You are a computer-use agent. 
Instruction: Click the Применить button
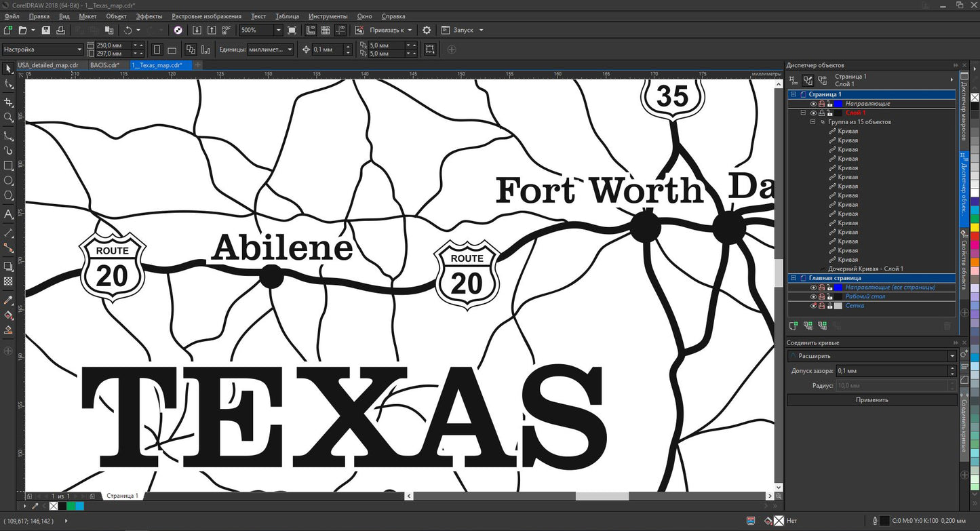pos(871,400)
